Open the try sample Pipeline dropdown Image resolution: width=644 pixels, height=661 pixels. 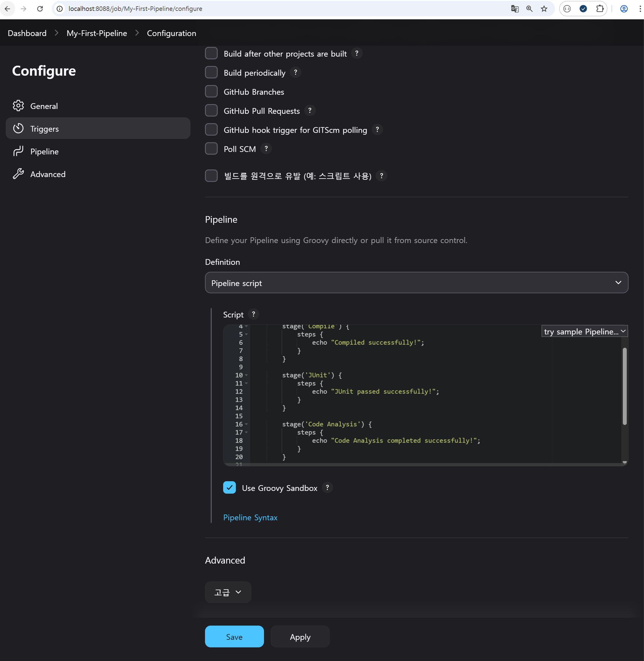[584, 331]
